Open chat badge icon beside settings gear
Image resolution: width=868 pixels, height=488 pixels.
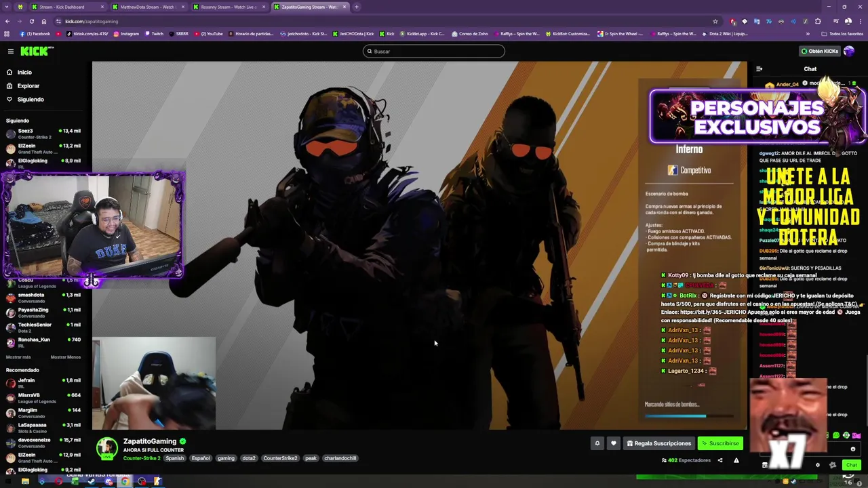pos(833,465)
